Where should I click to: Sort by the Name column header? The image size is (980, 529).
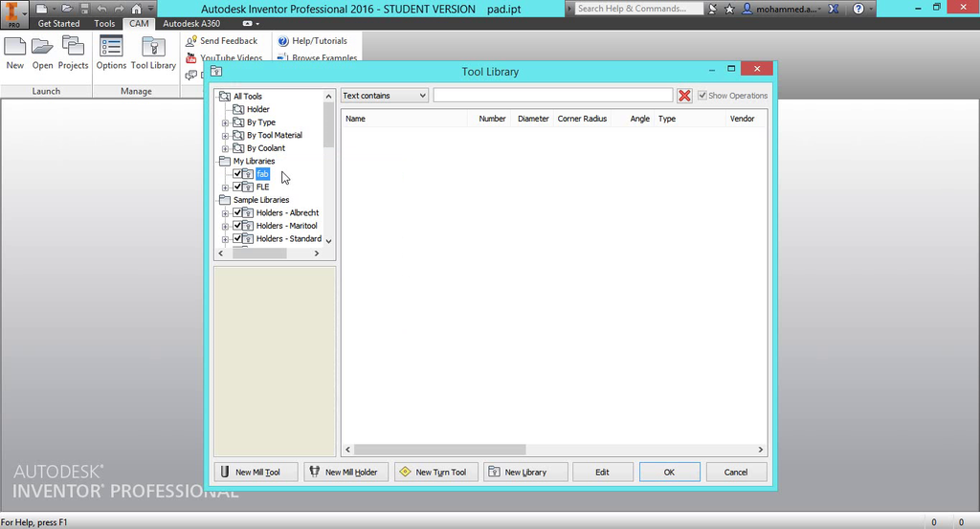click(x=405, y=119)
